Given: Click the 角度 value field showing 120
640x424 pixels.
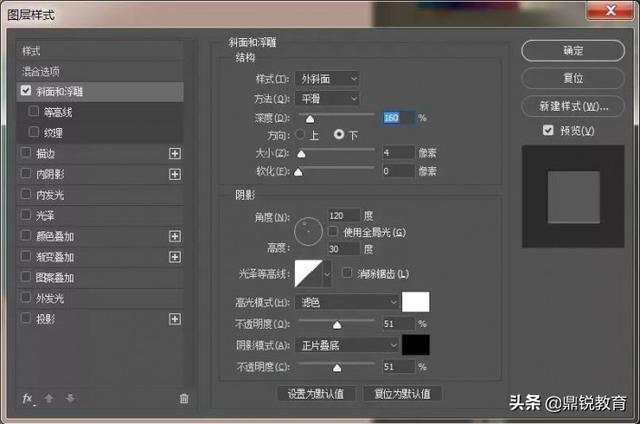Looking at the screenshot, I should (x=344, y=215).
